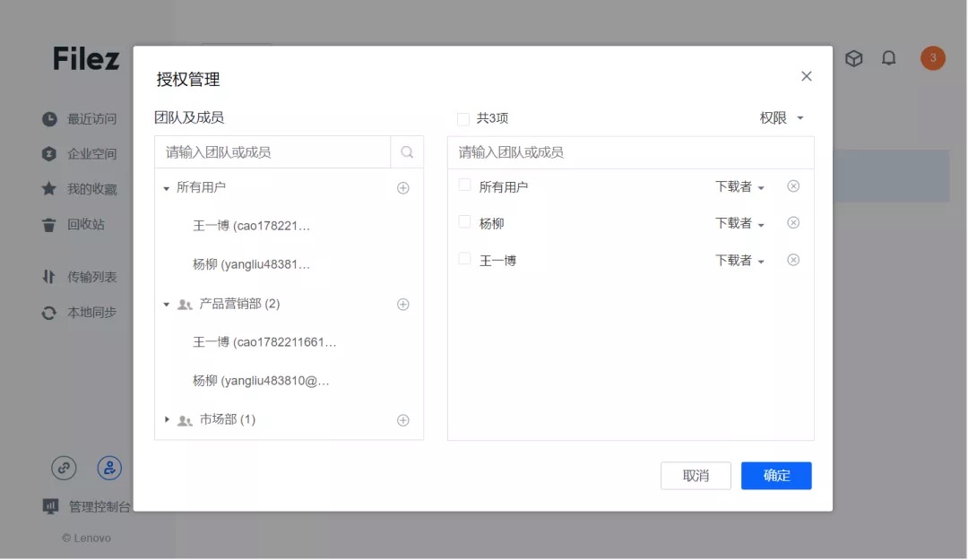Screen dimensions: 968x560
Task: Click the 确定 button
Action: click(776, 476)
